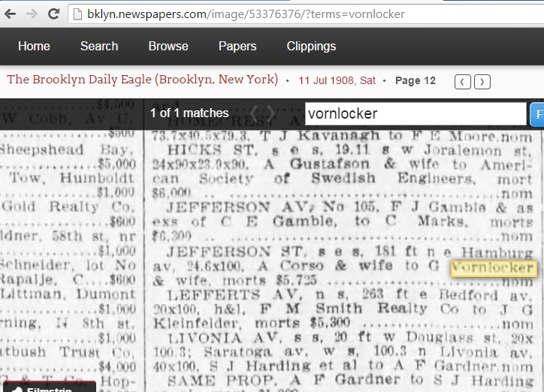Click the browser URL address bar
The image size is (544, 392).
pos(301,14)
